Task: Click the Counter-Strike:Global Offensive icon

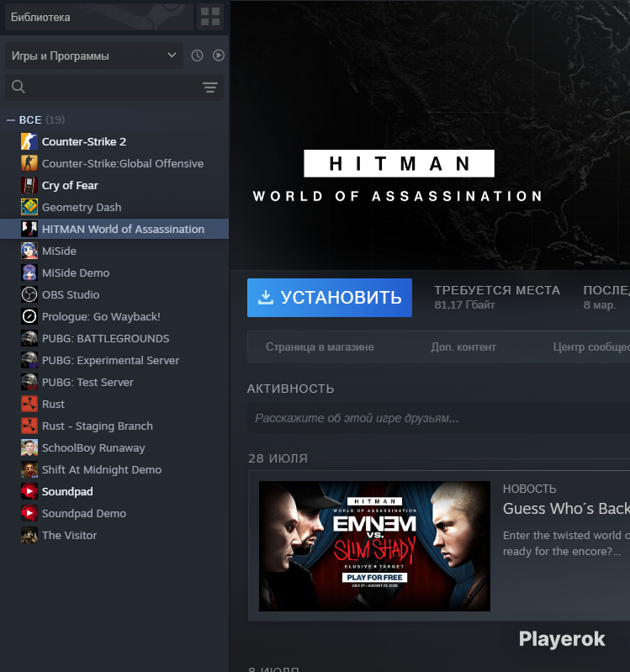Action: [29, 163]
